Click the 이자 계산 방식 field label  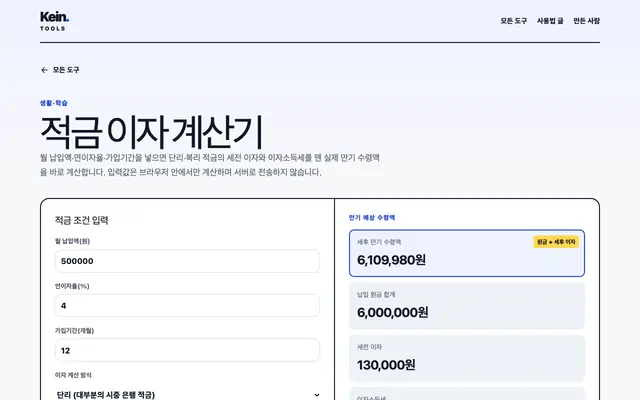(73, 375)
